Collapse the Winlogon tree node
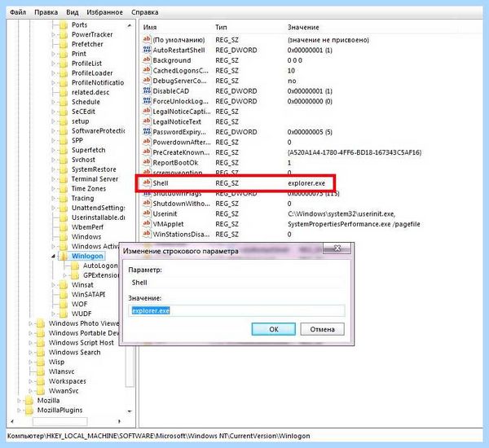The height and width of the screenshot is (448, 489). coord(53,257)
